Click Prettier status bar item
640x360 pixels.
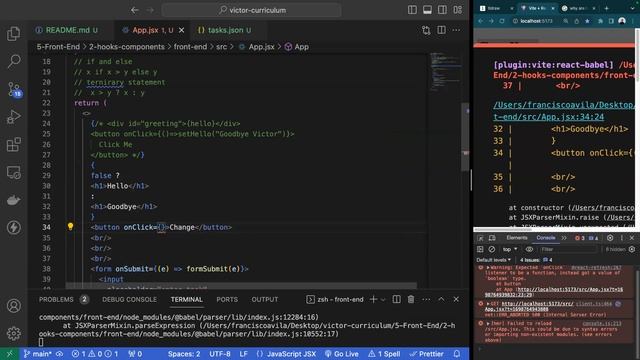coord(427,354)
